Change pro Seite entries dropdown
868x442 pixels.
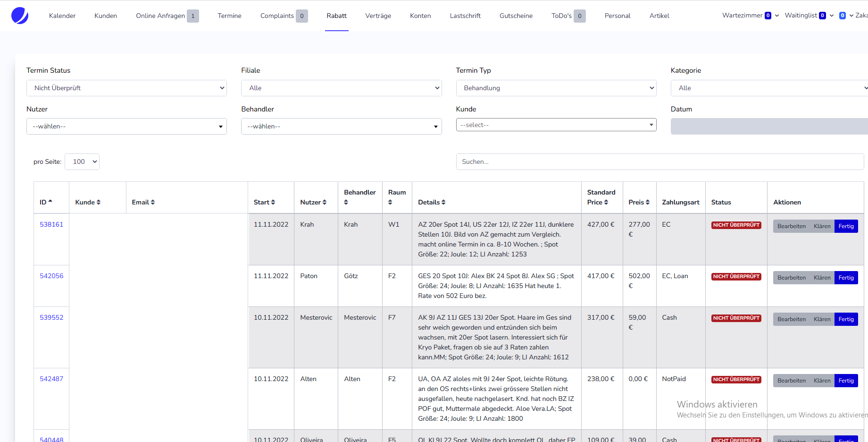point(82,161)
